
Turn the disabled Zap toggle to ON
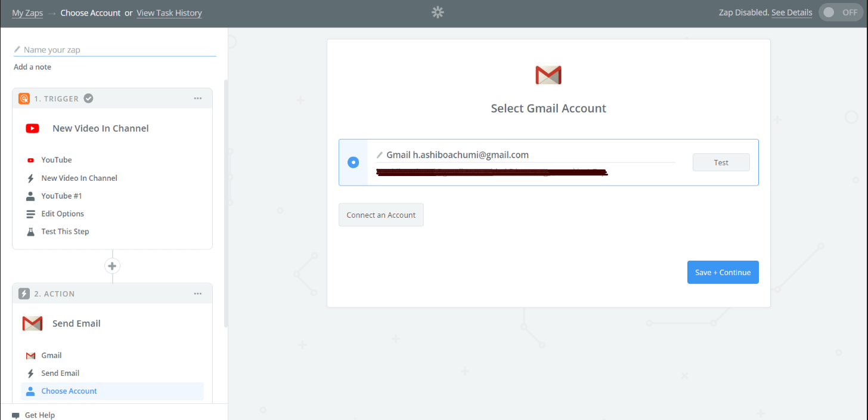840,11
